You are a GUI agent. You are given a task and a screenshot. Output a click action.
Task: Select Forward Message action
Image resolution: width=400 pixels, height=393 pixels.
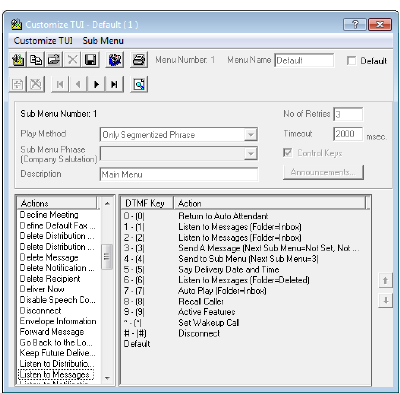coord(52,332)
